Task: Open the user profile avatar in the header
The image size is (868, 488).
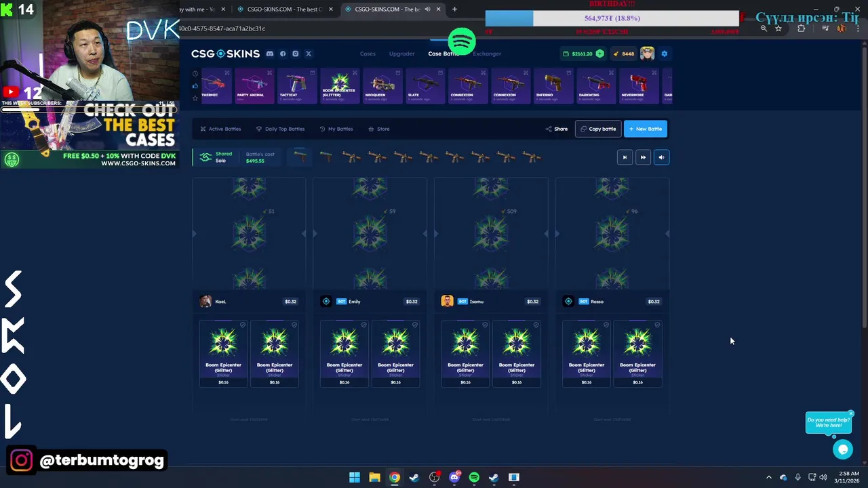Action: coord(647,54)
